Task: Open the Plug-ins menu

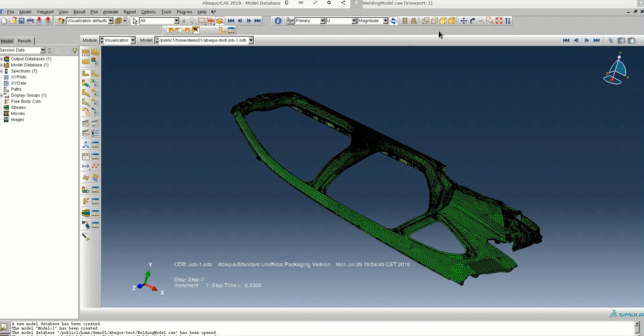Action: coord(184,12)
